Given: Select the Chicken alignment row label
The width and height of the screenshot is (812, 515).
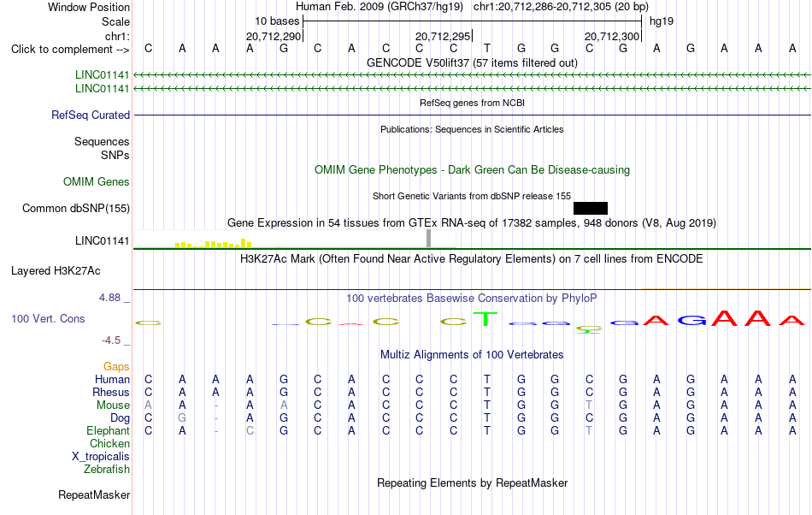Looking at the screenshot, I should pyautogui.click(x=109, y=443).
